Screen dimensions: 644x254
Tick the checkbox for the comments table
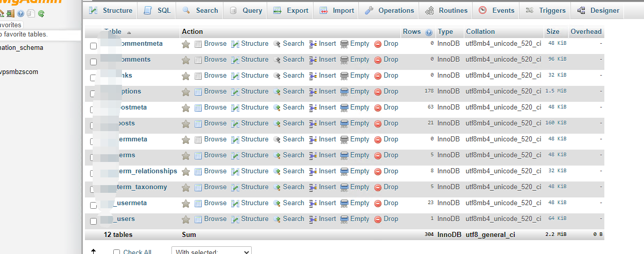pos(93,62)
